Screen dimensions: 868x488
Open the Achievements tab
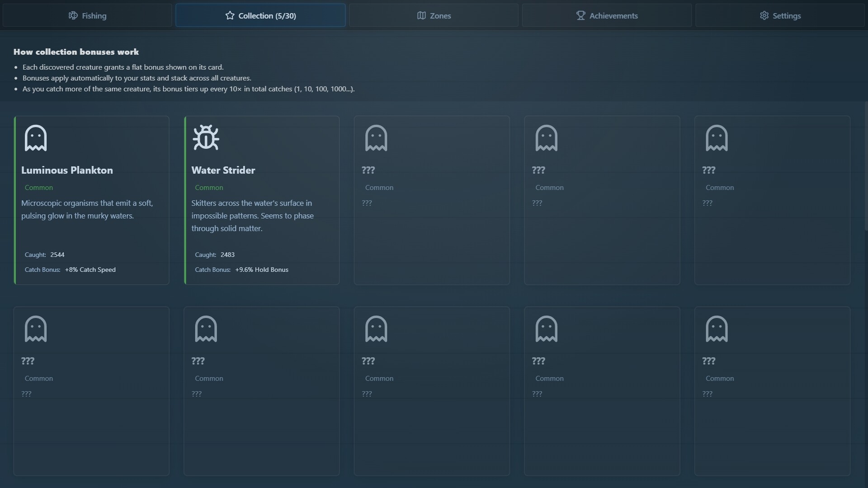[x=607, y=15]
